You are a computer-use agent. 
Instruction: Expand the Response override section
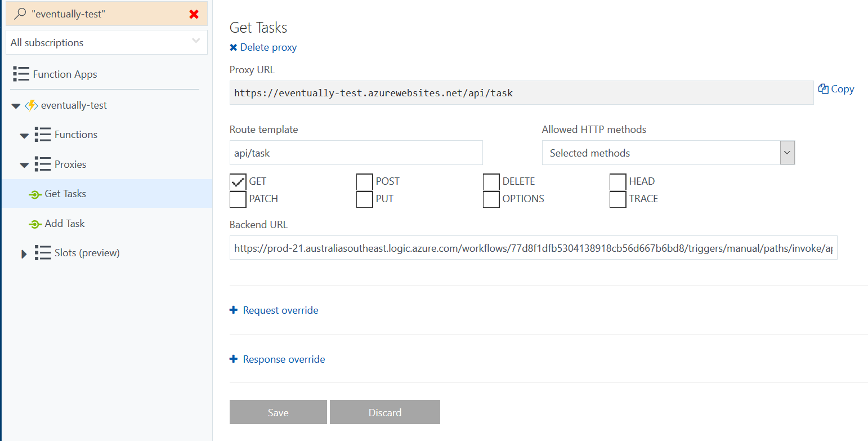[x=284, y=359]
